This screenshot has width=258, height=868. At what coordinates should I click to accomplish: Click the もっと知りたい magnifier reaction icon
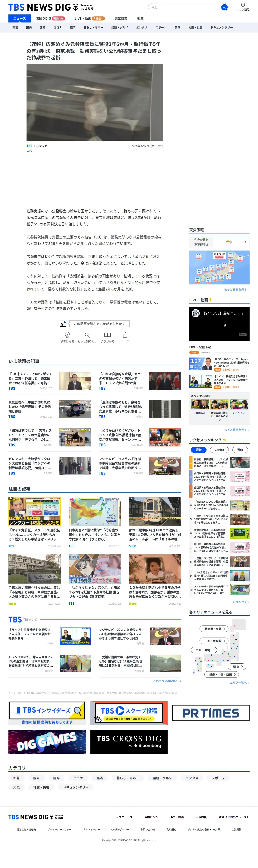pos(87,335)
